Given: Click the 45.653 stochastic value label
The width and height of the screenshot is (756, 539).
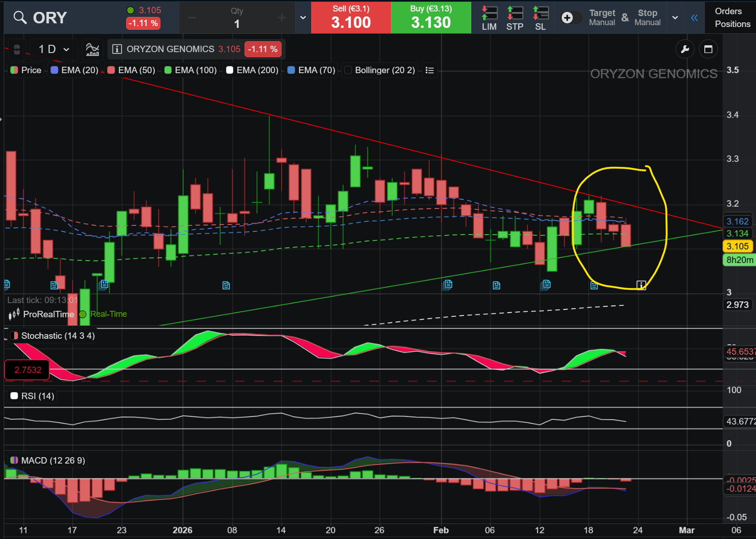Looking at the screenshot, I should (x=740, y=352).
